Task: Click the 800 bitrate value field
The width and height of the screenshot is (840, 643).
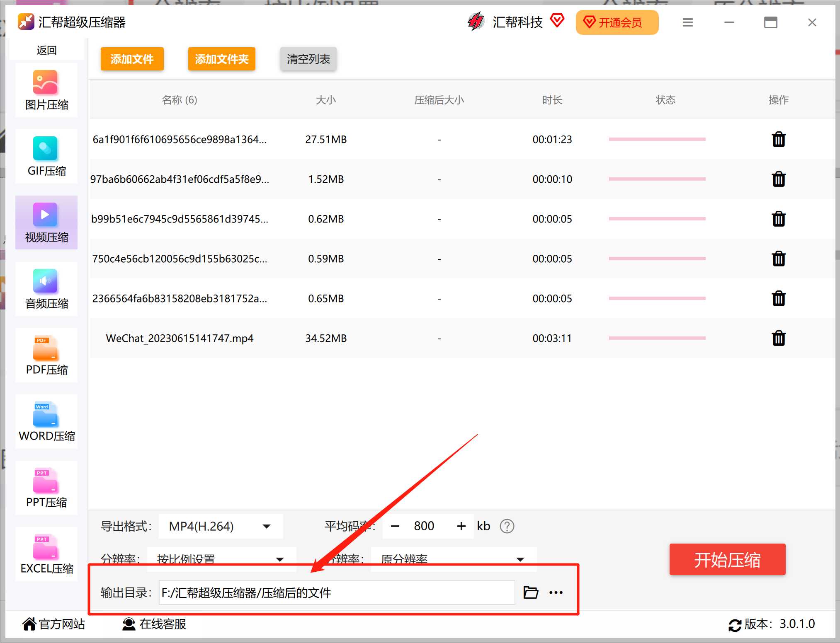Action: coord(424,526)
